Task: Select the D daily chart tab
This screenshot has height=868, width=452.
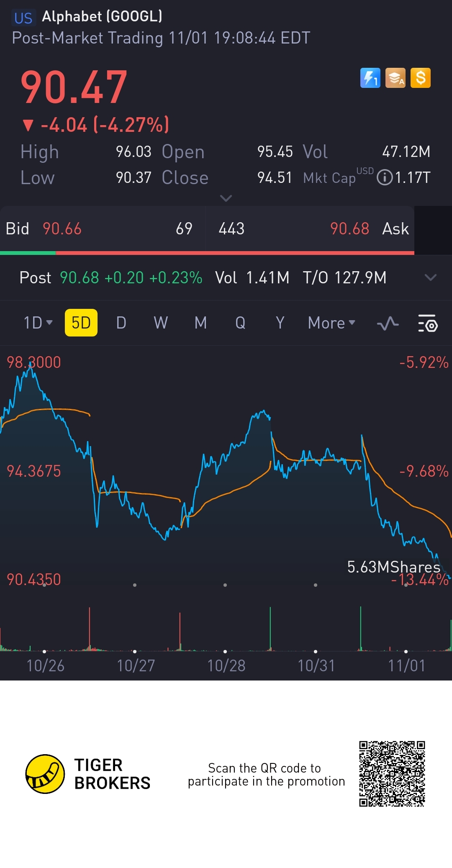Action: point(121,323)
